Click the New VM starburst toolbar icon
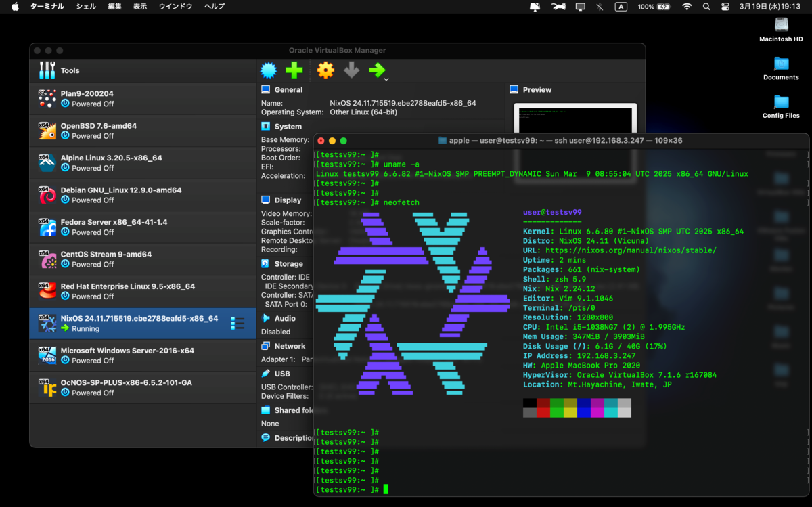812x507 pixels. [x=269, y=70]
